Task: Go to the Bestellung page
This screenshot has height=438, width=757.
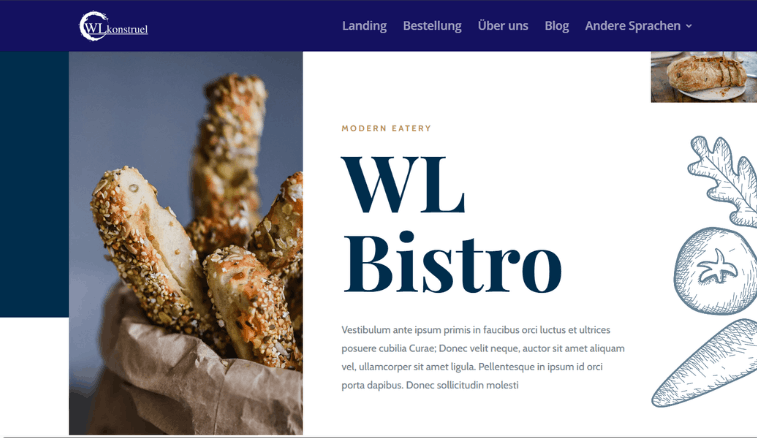Action: [432, 26]
